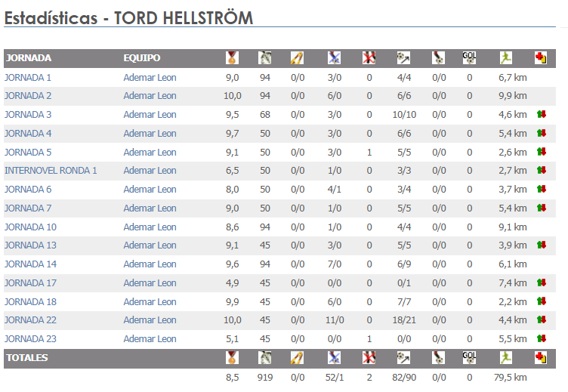Image resolution: width=568 pixels, height=392 pixels.
Task: Open the INTERNOVEL RONDA 1 link
Action: pos(51,171)
